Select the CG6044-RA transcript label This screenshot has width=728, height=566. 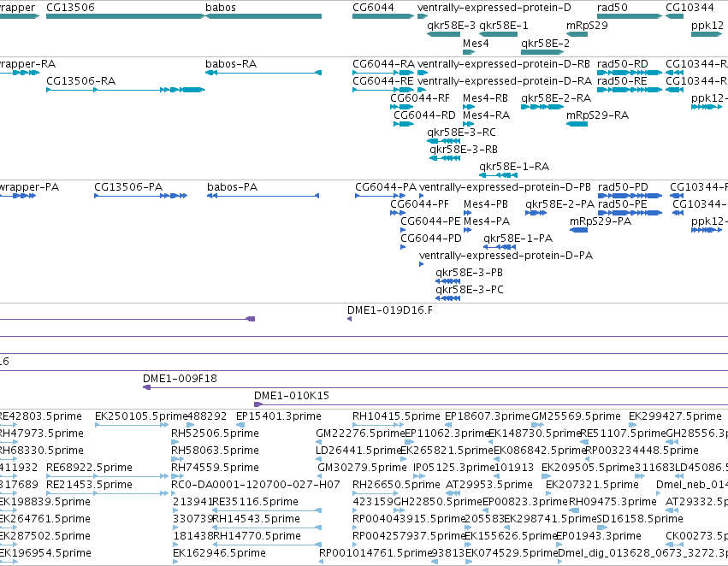pos(383,64)
